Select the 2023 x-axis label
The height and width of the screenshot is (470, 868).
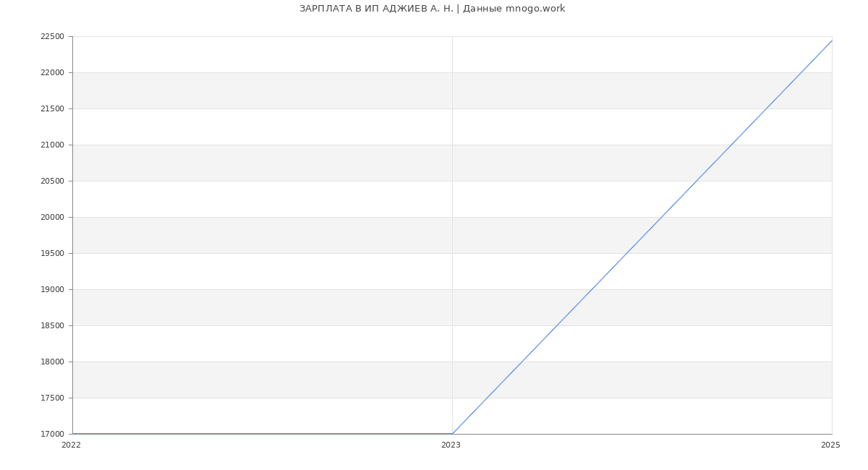tap(451, 445)
